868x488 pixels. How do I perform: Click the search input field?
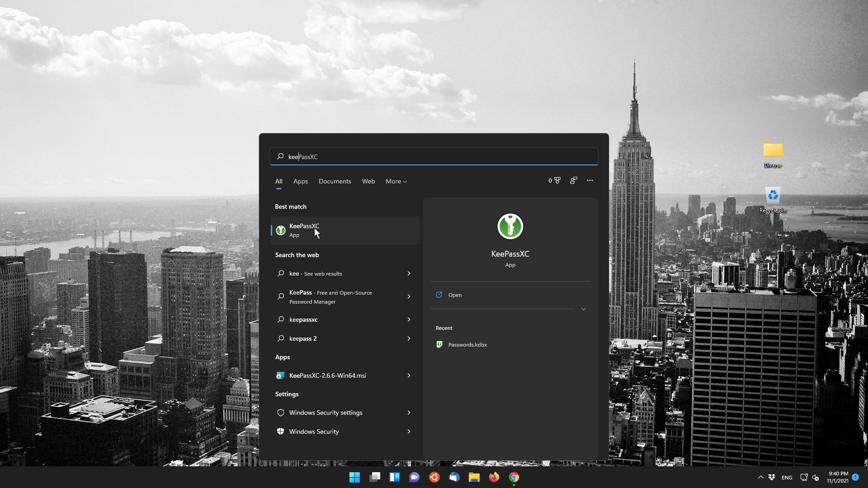coord(434,157)
